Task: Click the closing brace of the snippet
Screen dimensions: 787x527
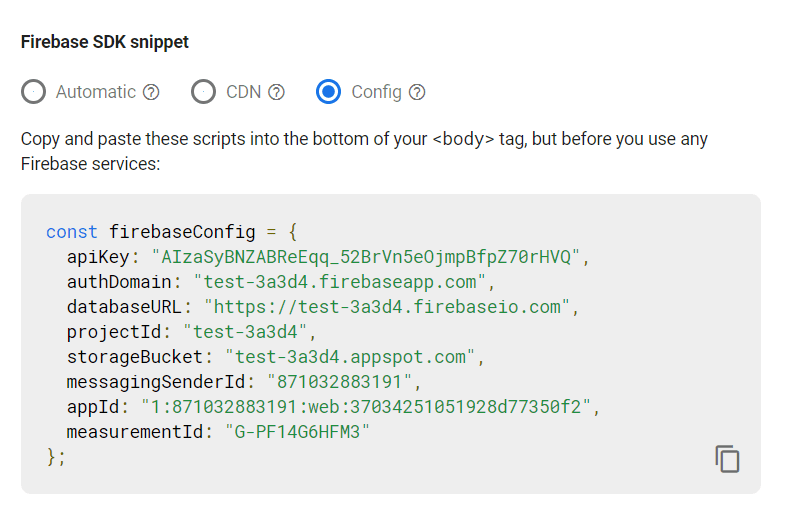Action: pos(51,456)
